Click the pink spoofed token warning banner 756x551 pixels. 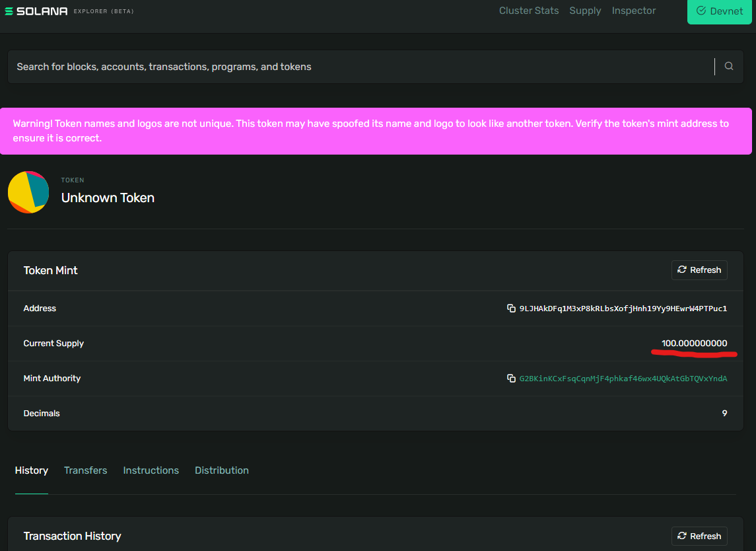coord(376,131)
